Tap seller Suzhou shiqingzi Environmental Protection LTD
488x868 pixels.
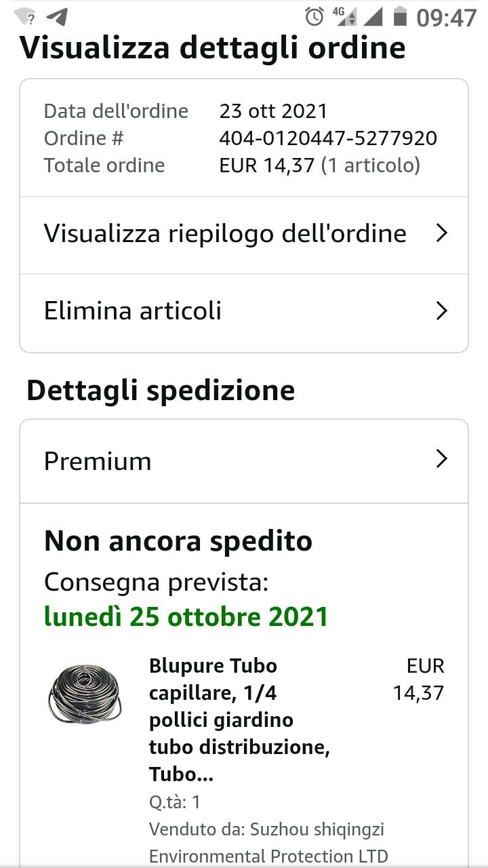pyautogui.click(x=268, y=842)
